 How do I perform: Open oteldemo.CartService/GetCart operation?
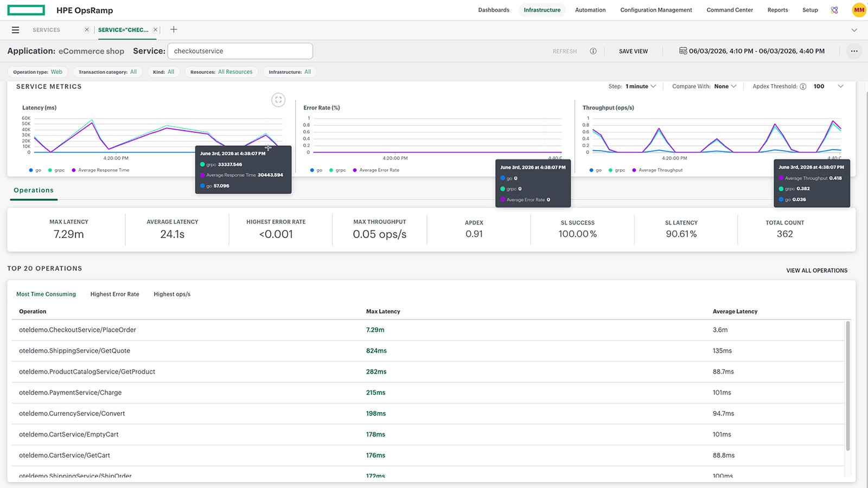click(x=65, y=455)
